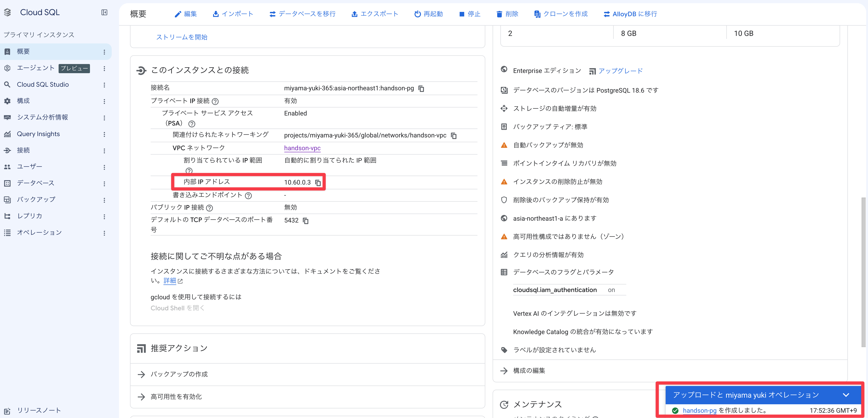Open データベース page in sidebar
The width and height of the screenshot is (868, 418).
point(56,183)
